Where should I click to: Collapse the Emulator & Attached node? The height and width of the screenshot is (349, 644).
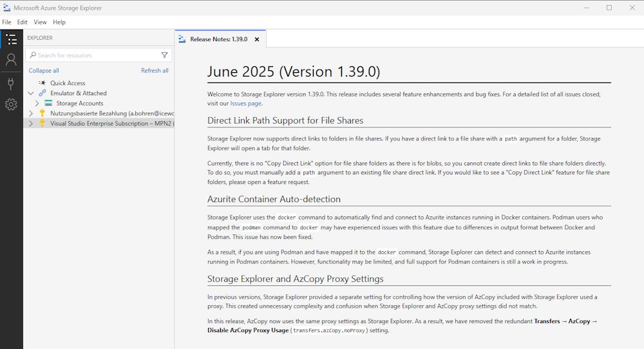tap(31, 93)
